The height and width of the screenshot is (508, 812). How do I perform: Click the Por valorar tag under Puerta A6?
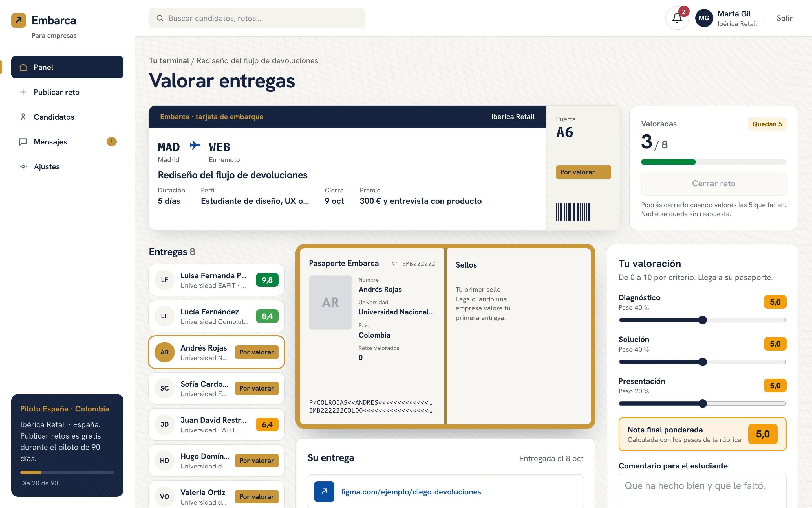tap(583, 172)
